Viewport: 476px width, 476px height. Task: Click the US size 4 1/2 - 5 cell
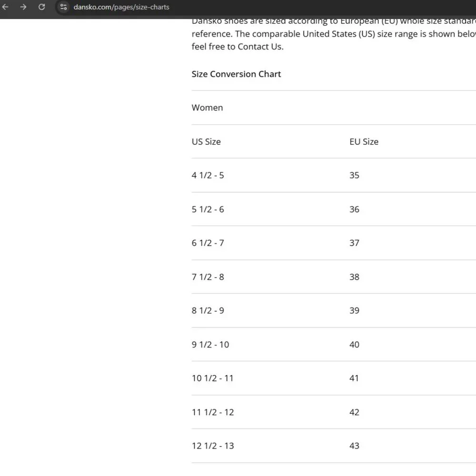pos(208,175)
